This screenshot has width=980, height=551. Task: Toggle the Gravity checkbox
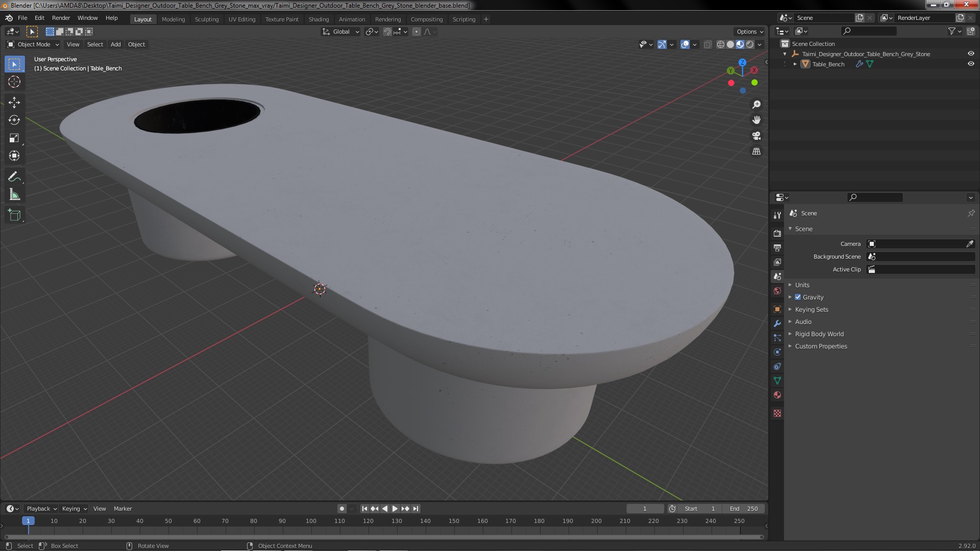(798, 297)
